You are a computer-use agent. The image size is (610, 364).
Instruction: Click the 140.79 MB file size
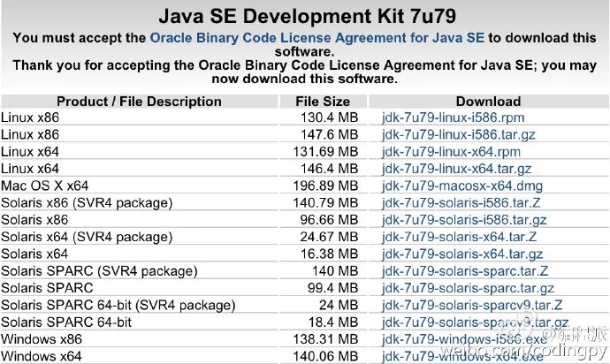[325, 203]
